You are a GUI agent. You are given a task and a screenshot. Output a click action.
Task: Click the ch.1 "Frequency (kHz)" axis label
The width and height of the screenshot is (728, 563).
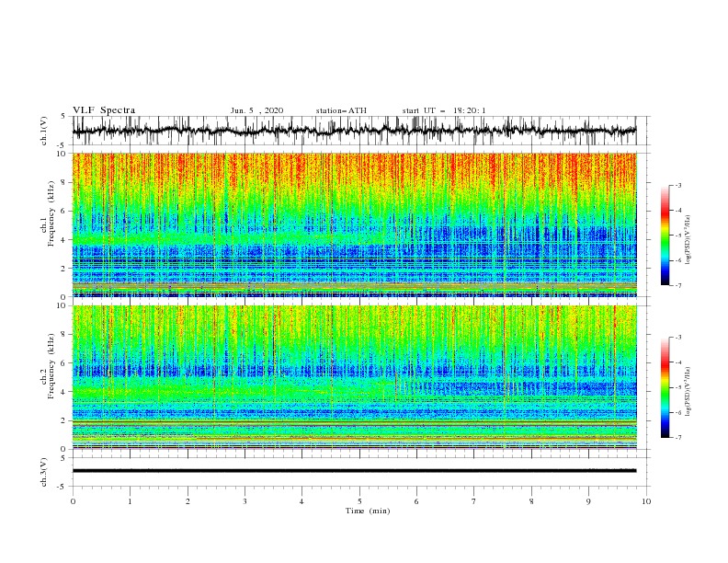point(51,213)
